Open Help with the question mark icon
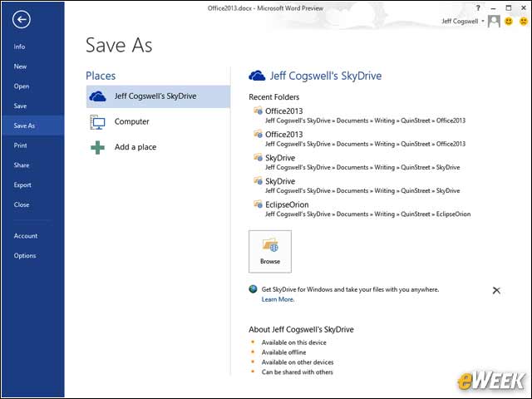This screenshot has height=399, width=532. click(478, 7)
